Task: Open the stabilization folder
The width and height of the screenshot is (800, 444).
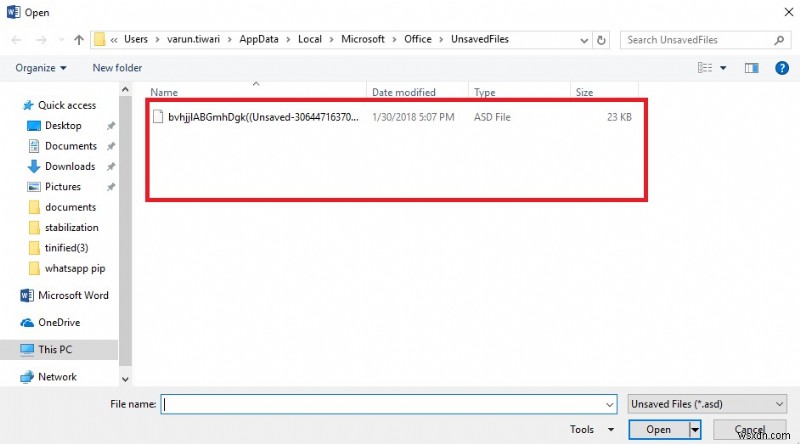Action: 71,228
